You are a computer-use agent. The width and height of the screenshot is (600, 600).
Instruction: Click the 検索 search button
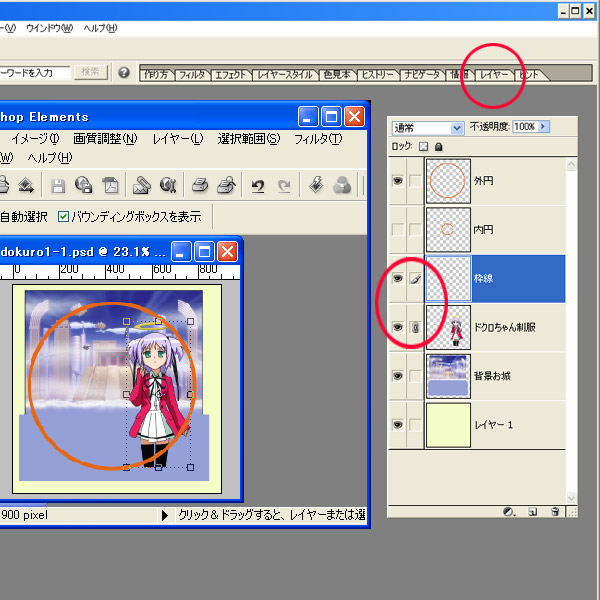click(91, 72)
